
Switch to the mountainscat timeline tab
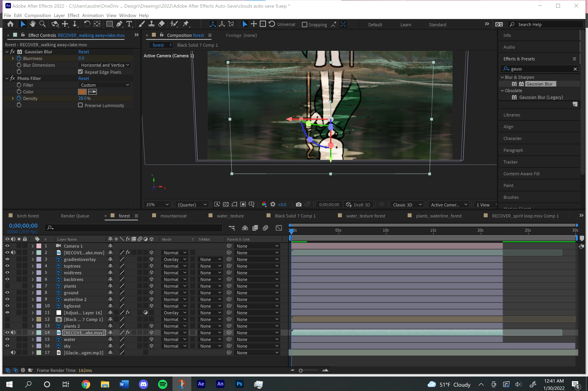click(173, 216)
